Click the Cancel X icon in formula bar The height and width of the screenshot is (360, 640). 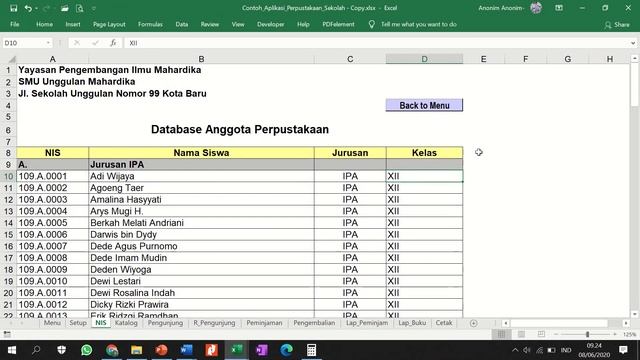pyautogui.click(x=77, y=43)
